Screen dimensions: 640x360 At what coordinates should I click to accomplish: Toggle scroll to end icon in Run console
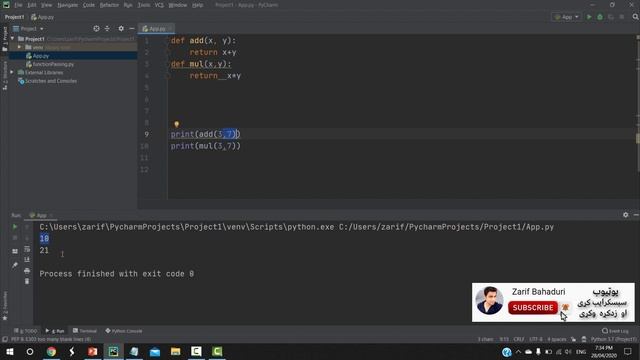pyautogui.click(x=27, y=259)
